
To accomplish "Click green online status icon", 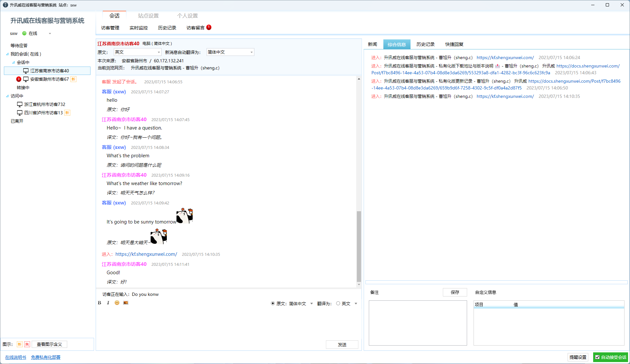I will point(24,33).
